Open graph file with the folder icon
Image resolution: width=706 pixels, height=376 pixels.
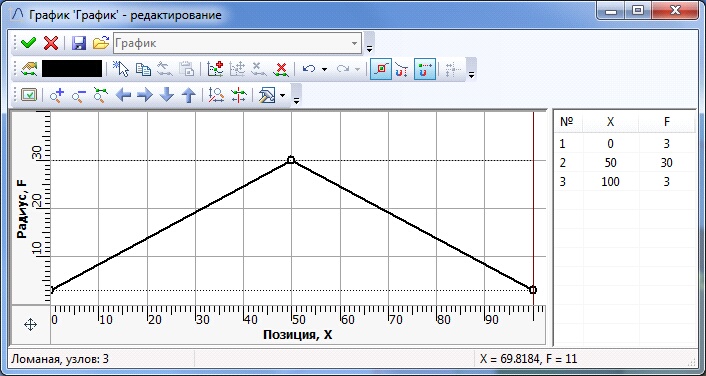click(x=101, y=43)
